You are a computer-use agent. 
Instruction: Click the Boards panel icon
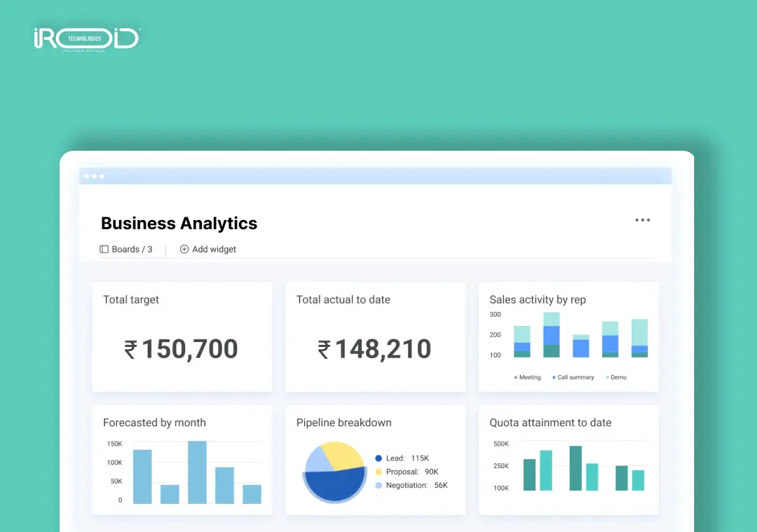tap(104, 249)
